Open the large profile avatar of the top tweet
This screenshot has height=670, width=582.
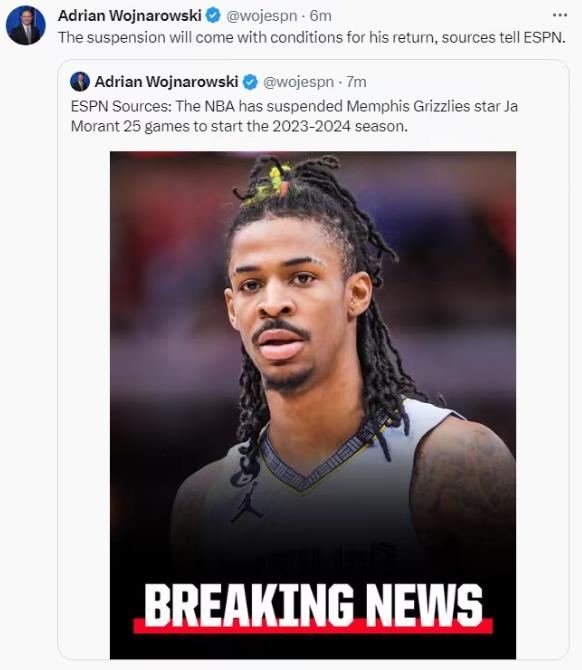pos(26,25)
